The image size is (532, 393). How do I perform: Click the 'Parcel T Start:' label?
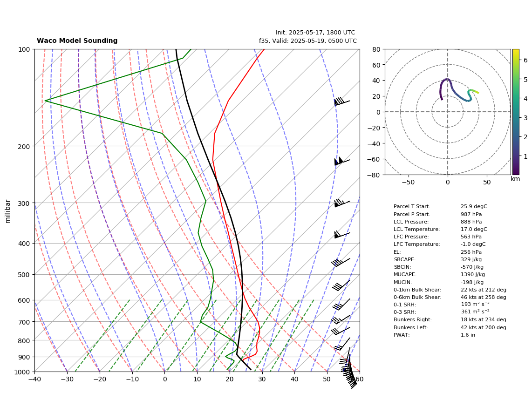point(412,206)
